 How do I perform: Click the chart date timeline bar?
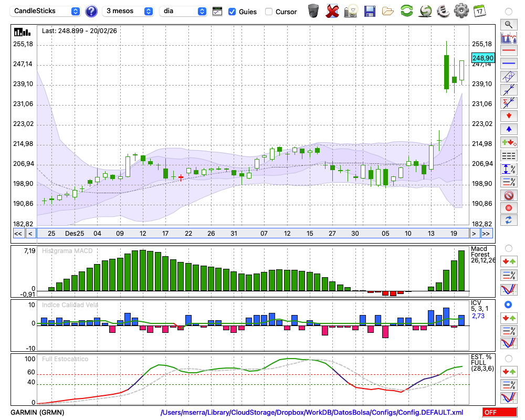pos(251,234)
